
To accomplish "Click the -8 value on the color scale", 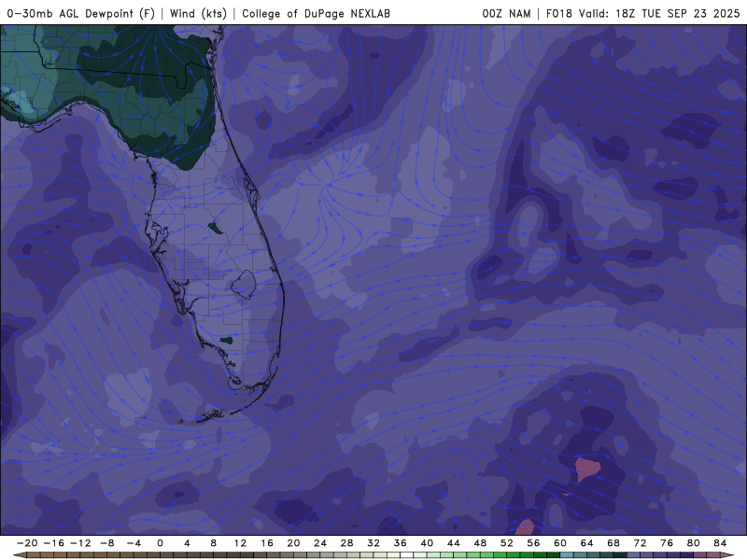I will tap(106, 543).
